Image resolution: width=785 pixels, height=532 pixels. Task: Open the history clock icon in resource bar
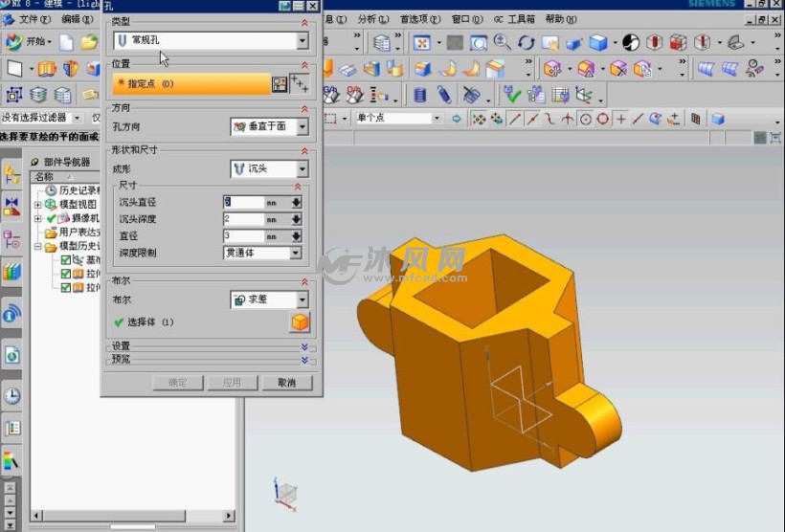coord(11,395)
